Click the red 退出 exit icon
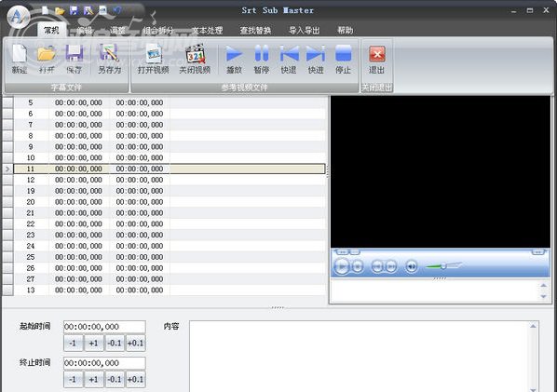 click(x=376, y=59)
